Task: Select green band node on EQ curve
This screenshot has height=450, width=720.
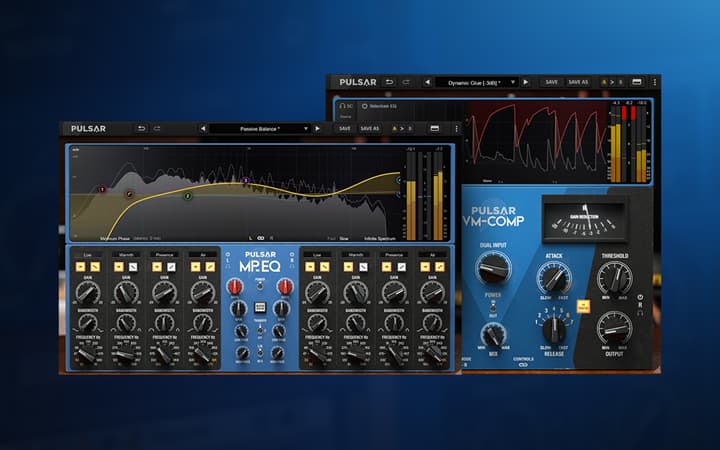Action: pos(188,196)
